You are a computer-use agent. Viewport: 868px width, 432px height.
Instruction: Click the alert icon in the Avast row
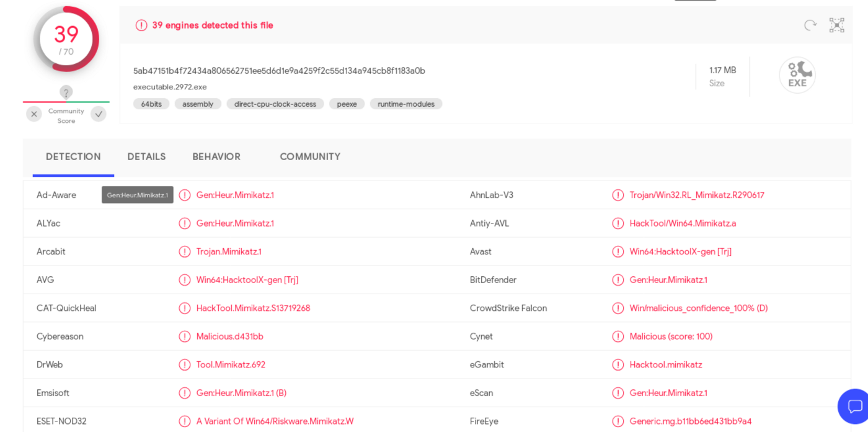click(x=618, y=251)
